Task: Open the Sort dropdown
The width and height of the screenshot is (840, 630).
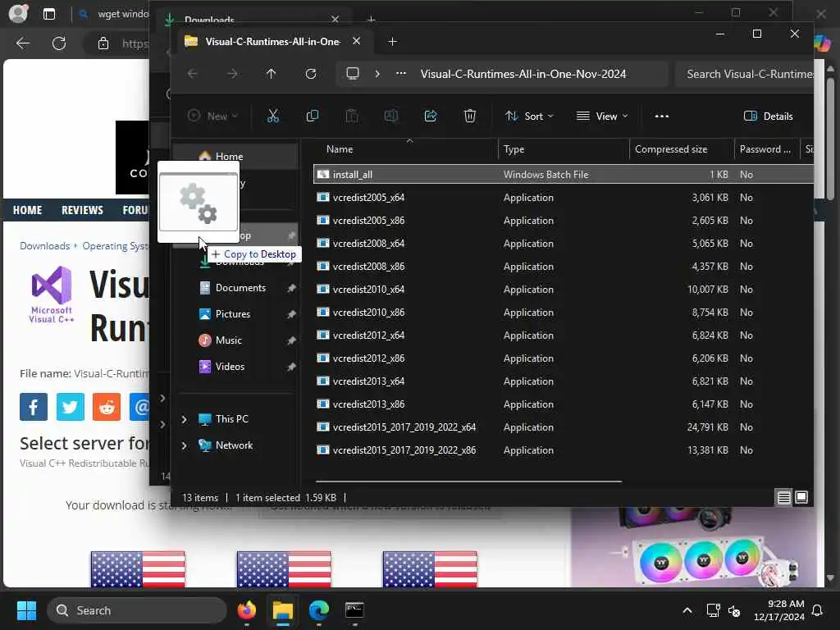Action: coord(529,116)
